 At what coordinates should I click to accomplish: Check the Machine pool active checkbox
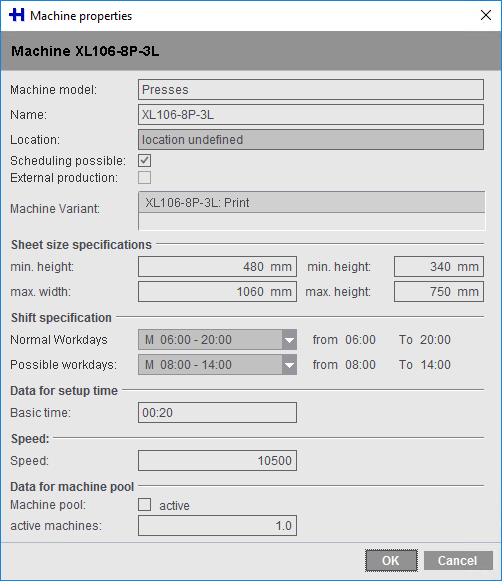click(144, 505)
